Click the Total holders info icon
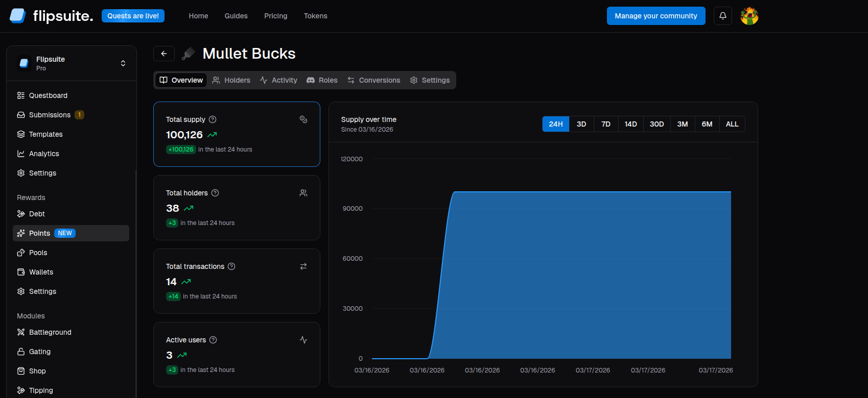 coord(215,193)
